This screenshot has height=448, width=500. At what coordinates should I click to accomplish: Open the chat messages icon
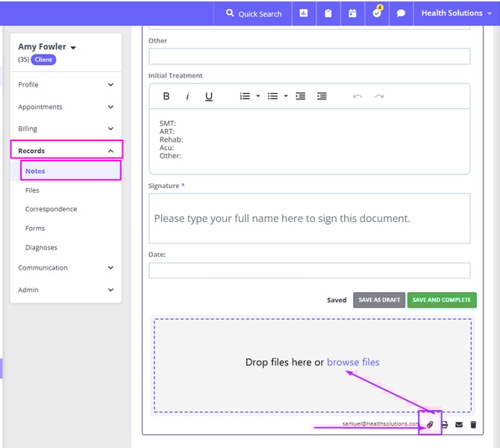(x=401, y=13)
